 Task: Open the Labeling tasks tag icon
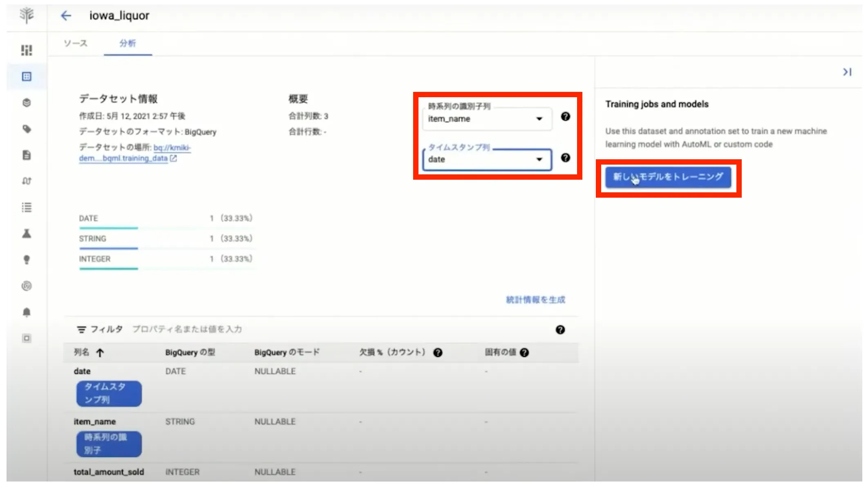(x=27, y=129)
